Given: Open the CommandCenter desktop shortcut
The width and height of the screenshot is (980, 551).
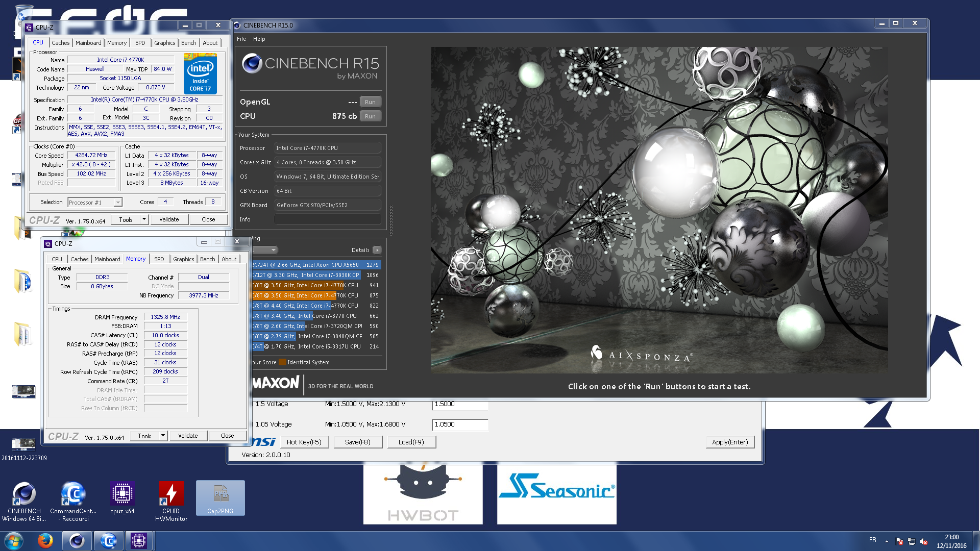Looking at the screenshot, I should pyautogui.click(x=73, y=502).
